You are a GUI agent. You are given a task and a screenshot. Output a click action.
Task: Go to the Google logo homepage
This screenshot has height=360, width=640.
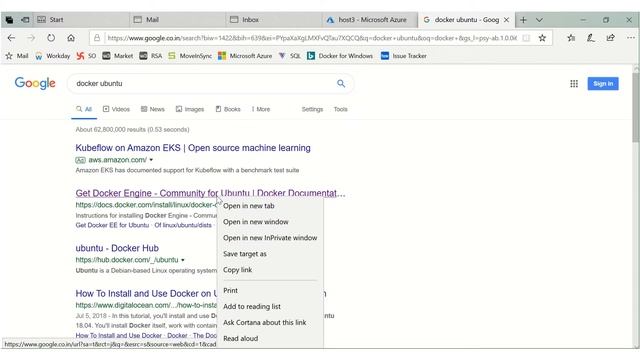point(35,83)
